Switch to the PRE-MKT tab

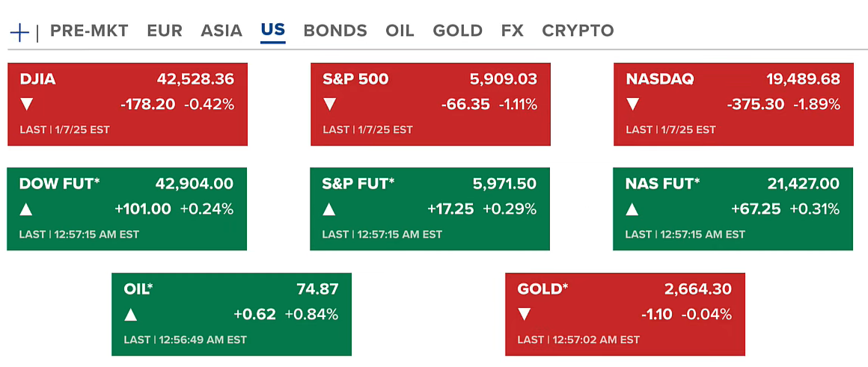(x=89, y=31)
